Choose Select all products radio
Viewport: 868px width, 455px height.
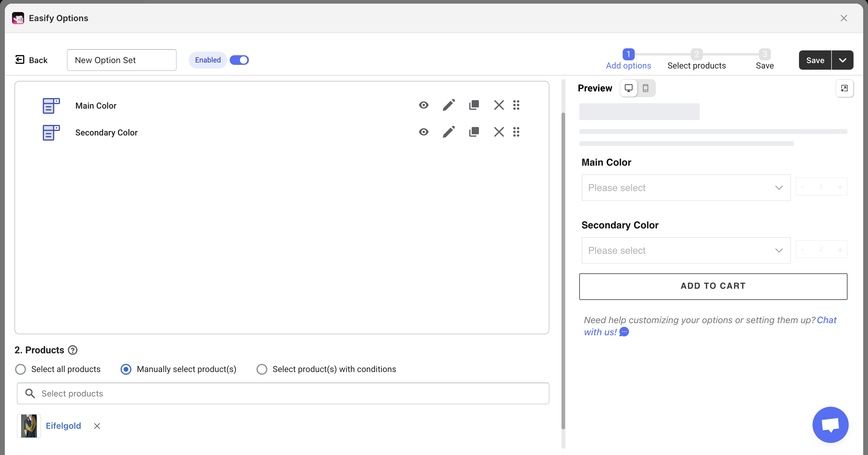(20, 369)
